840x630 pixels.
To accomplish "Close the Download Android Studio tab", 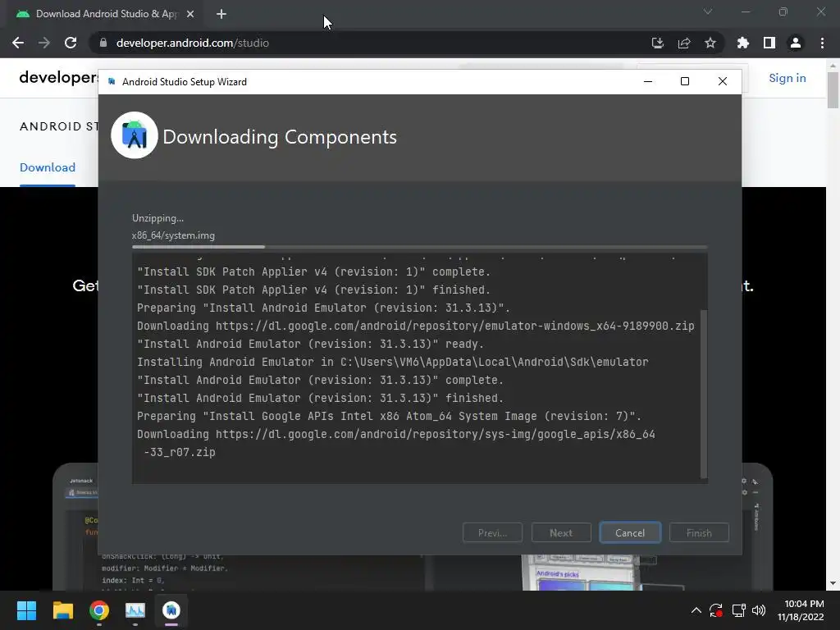I will coord(190,14).
